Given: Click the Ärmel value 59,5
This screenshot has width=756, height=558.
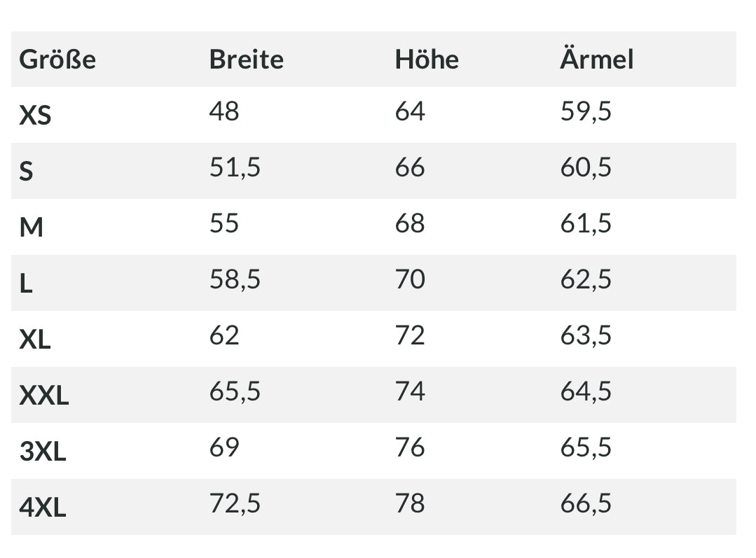Looking at the screenshot, I should click(586, 112).
